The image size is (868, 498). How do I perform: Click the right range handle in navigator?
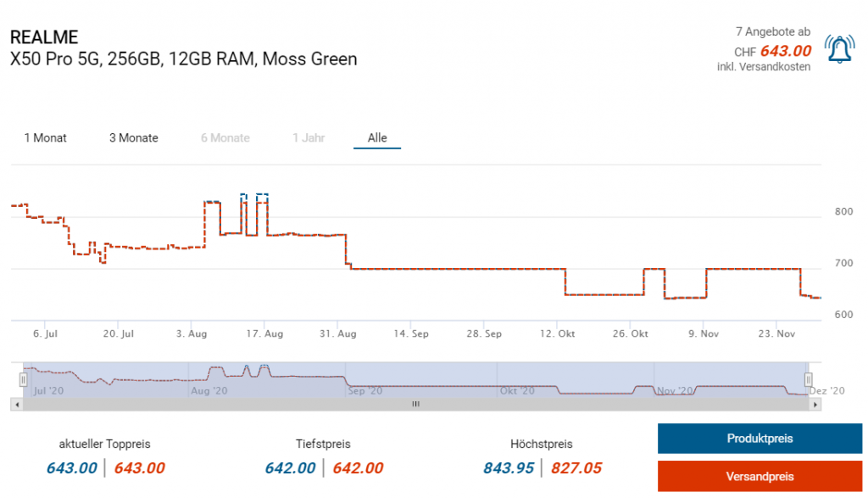[x=808, y=380]
